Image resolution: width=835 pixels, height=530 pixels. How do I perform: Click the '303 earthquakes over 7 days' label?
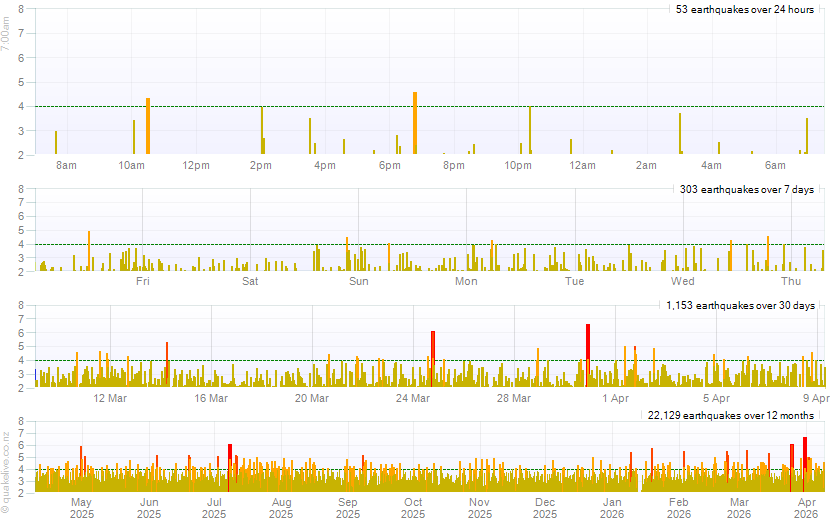[x=746, y=190]
